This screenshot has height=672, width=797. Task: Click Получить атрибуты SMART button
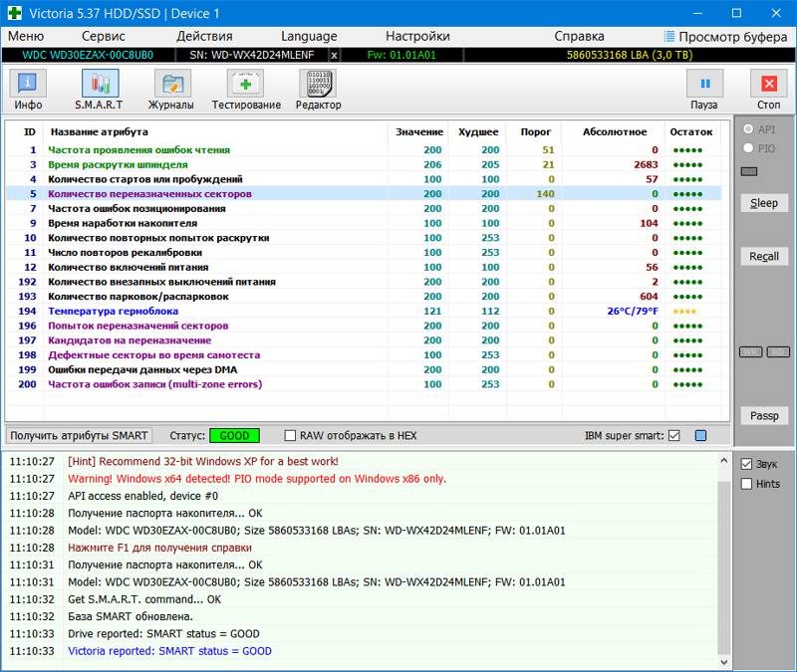(x=80, y=436)
